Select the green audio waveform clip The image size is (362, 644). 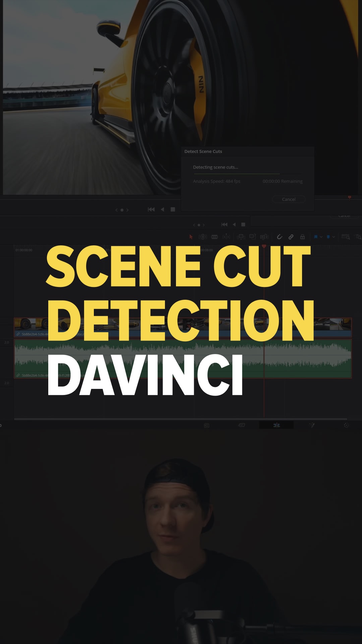pos(183,359)
